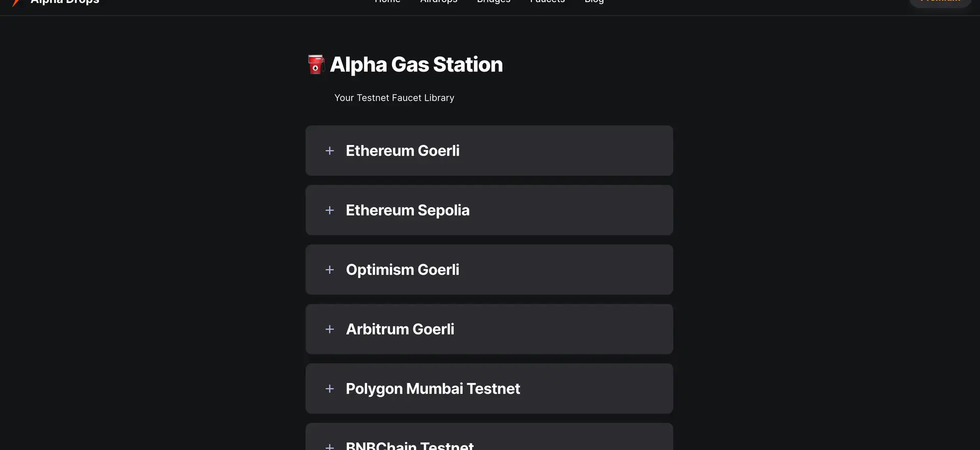Click the Premium button
Screen dimensions: 980x450
pyautogui.click(x=940, y=3)
